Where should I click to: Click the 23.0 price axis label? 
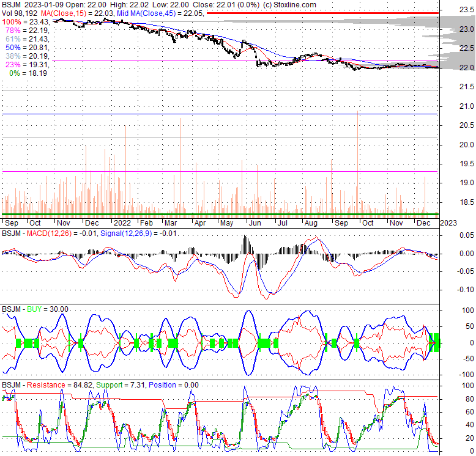(x=466, y=29)
